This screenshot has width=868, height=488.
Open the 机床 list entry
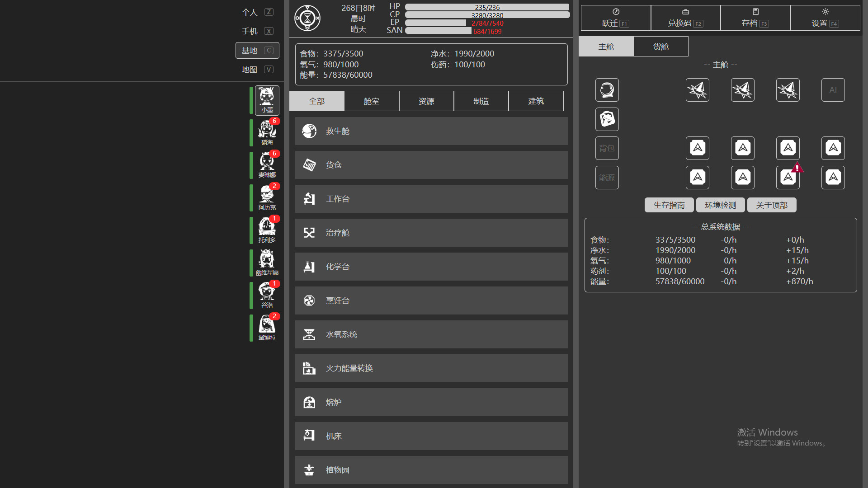click(431, 436)
